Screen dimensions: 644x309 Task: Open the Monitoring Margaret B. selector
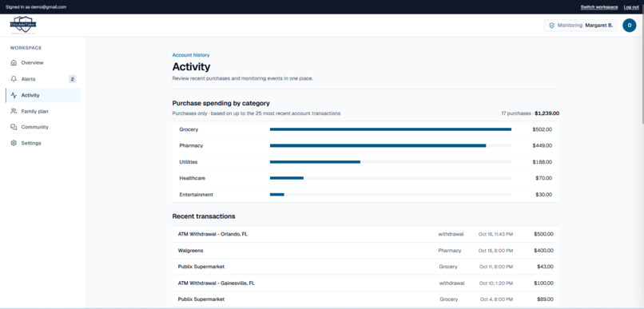[580, 26]
